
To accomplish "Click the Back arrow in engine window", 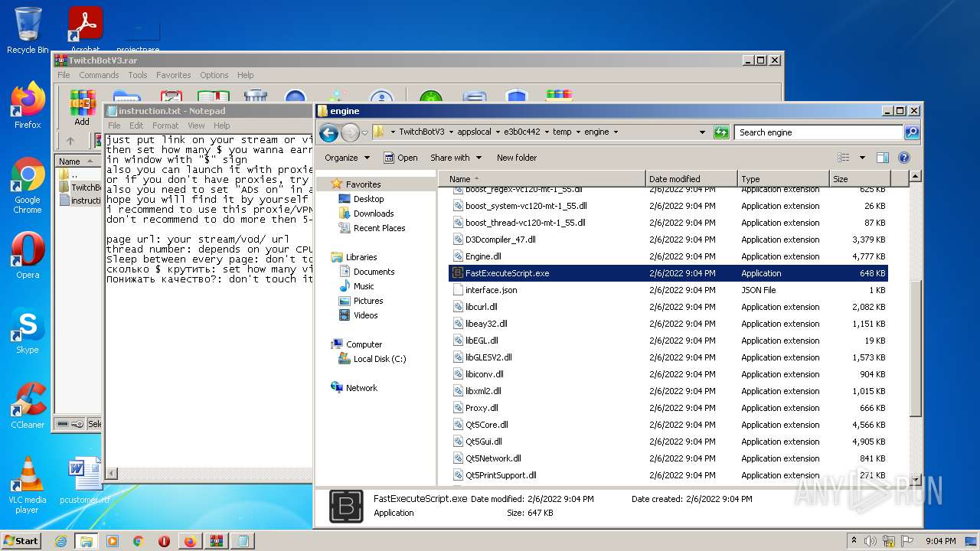I will [x=328, y=132].
